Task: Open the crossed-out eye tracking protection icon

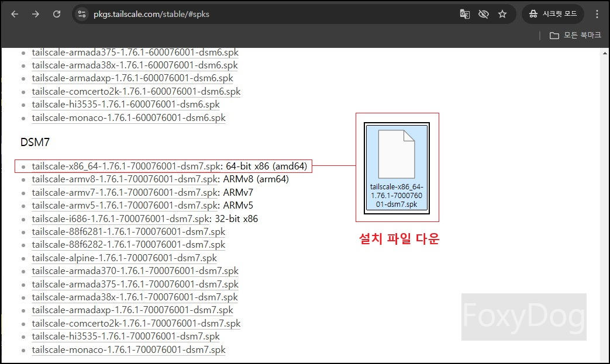Action: [x=484, y=15]
